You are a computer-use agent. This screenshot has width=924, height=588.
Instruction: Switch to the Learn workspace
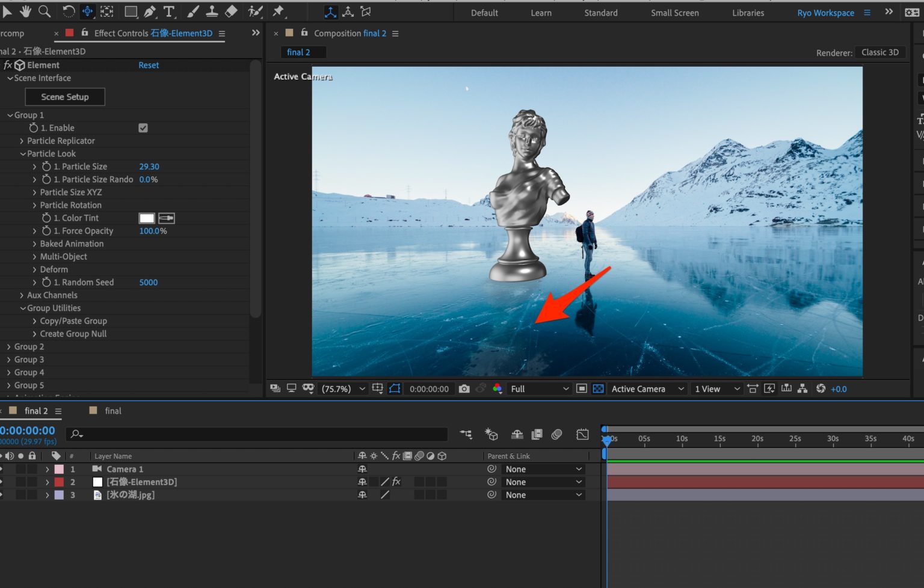click(540, 12)
